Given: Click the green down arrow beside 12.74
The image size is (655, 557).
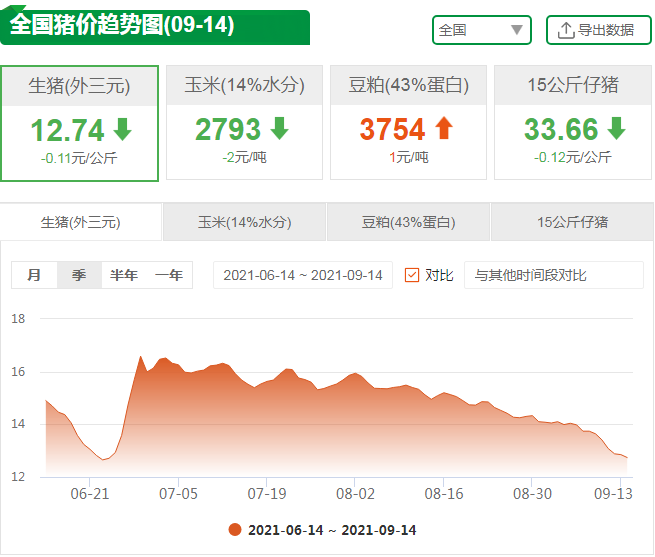Looking at the screenshot, I should point(123,130).
